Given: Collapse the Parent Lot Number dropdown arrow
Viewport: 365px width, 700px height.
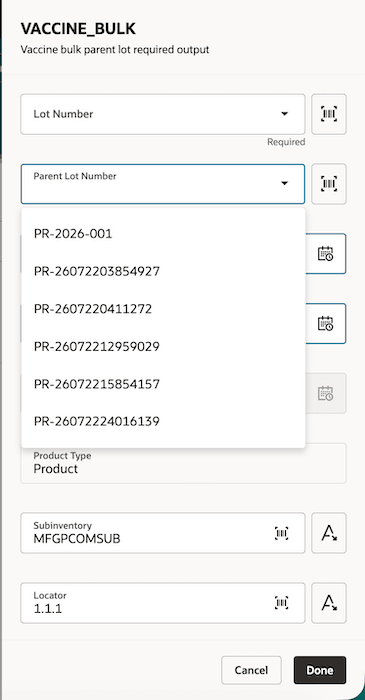Looking at the screenshot, I should click(x=284, y=183).
